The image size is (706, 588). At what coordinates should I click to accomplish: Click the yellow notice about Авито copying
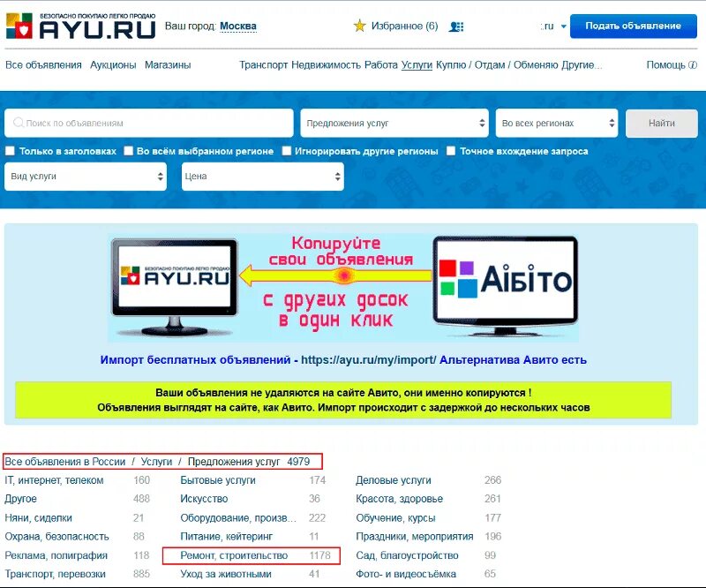coord(343,400)
